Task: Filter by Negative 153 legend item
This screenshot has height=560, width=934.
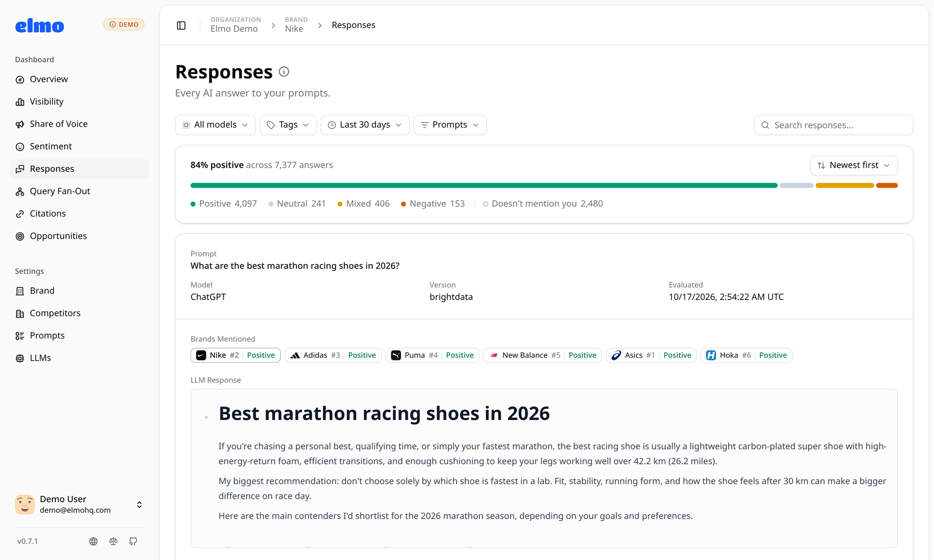Action: click(432, 204)
